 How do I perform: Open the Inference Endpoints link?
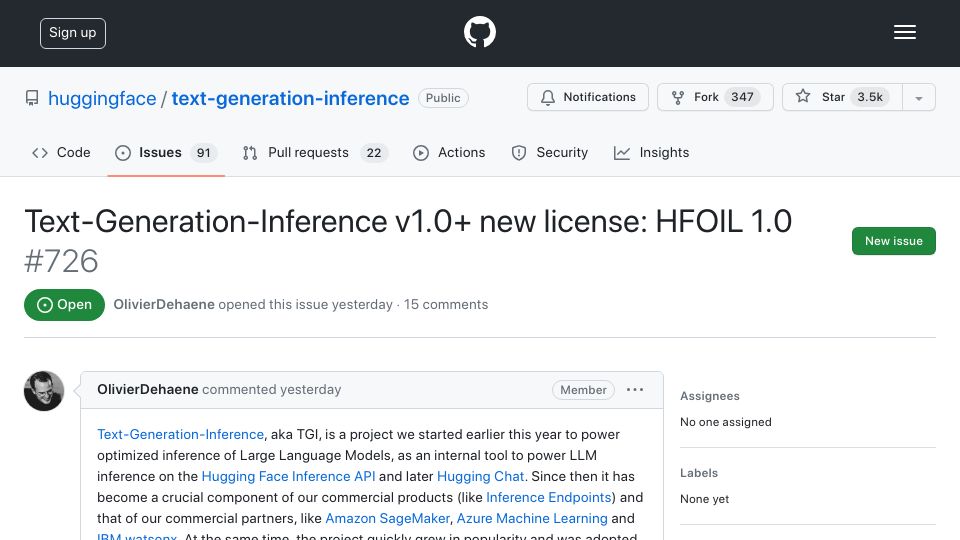pos(549,497)
